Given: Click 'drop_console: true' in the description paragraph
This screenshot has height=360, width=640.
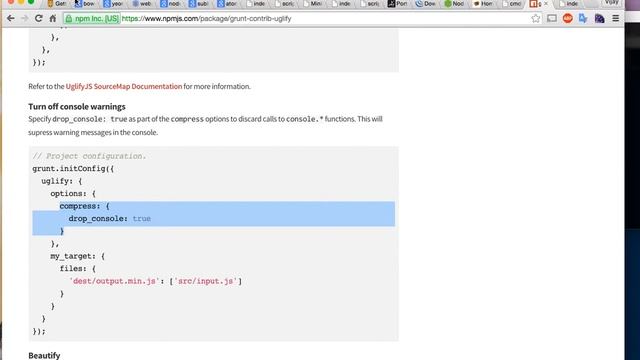Looking at the screenshot, I should [x=90, y=119].
